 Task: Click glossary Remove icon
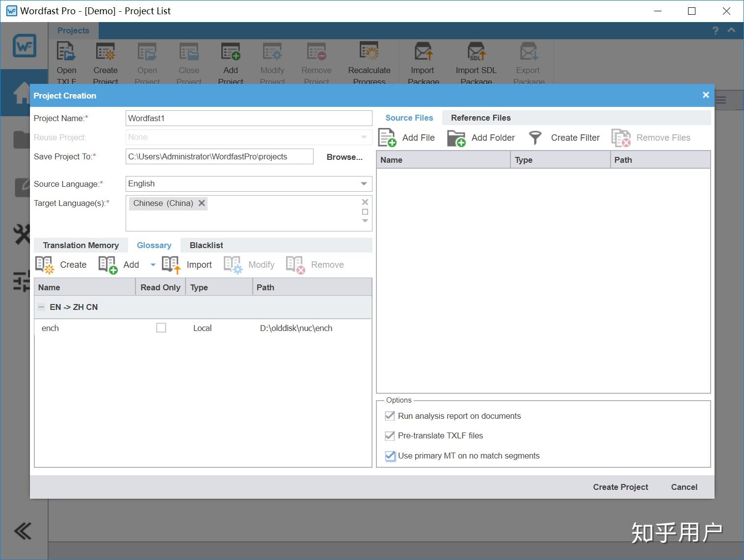(295, 265)
